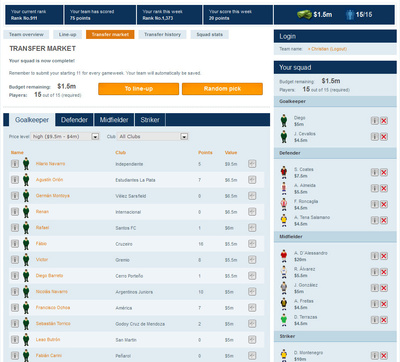Add Nicolás Navarro via his buy icon
Image resolution: width=400 pixels, height=362 pixels.
tap(252, 292)
